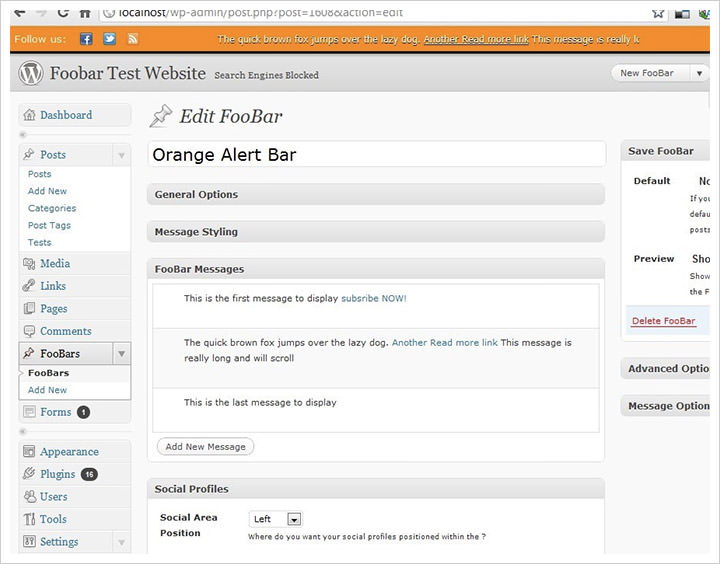Viewport: 720px width, 564px height.
Task: Collapse the FooBars menu arrow
Action: click(122, 354)
